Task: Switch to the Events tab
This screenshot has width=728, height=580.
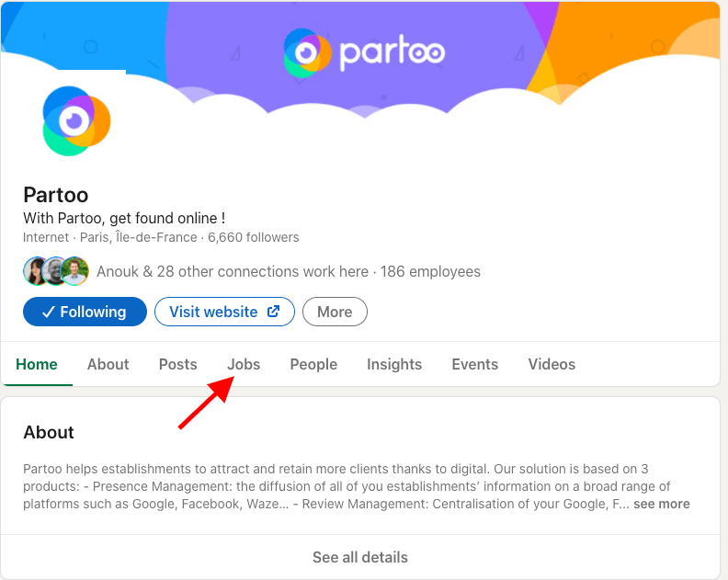Action: 474,364
